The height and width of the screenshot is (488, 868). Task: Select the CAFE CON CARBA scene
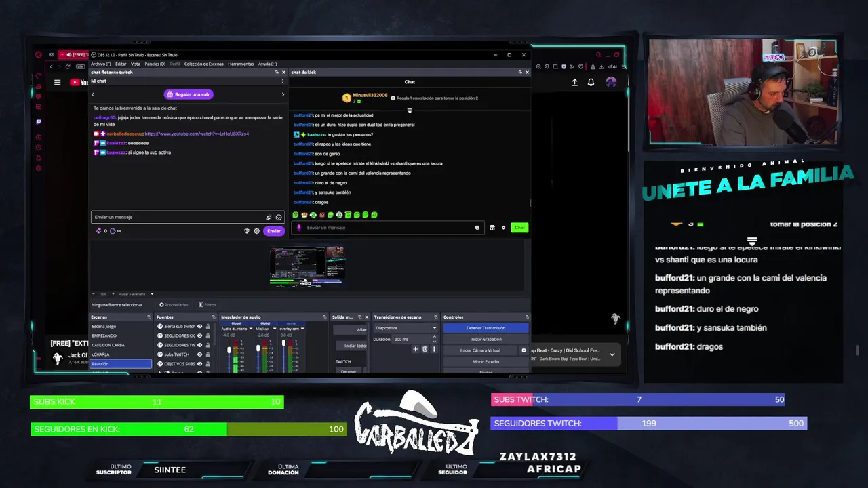point(121,345)
